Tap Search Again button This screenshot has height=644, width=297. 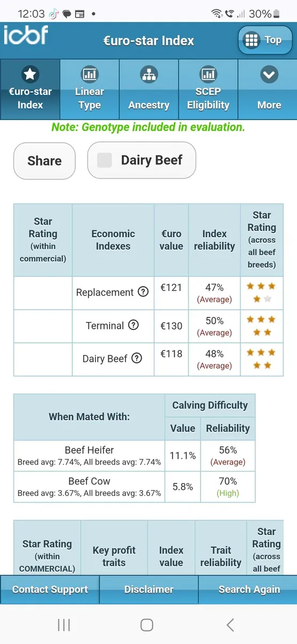click(x=249, y=589)
